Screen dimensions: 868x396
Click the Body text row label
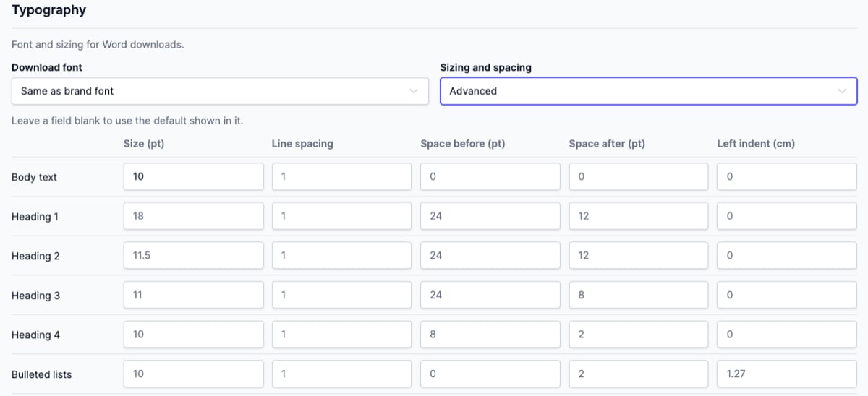[34, 177]
